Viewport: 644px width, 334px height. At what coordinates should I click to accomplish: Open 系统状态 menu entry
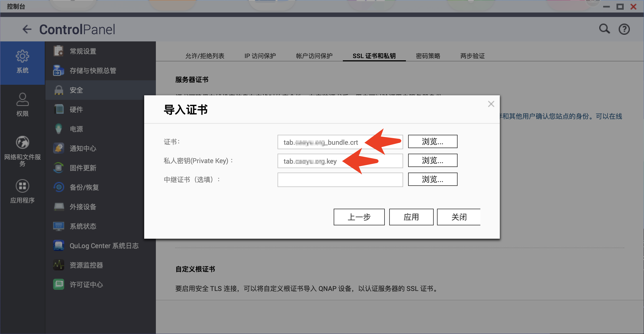point(100,226)
